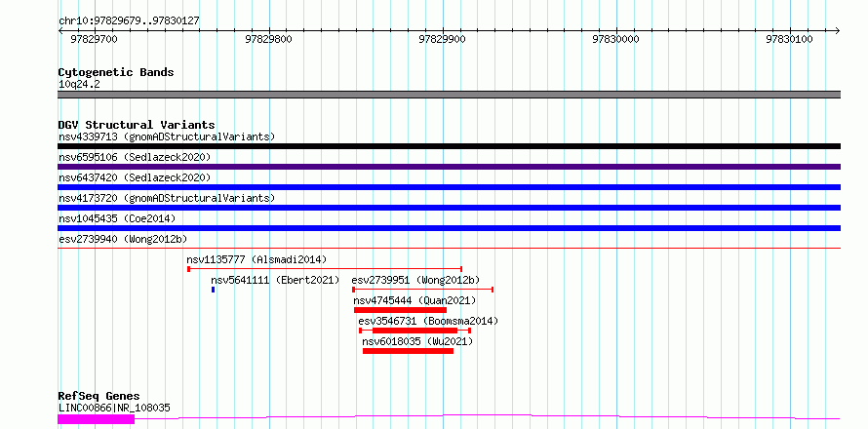868x429 pixels.
Task: Click the ruler's right arrowhead
Action: [x=838, y=31]
